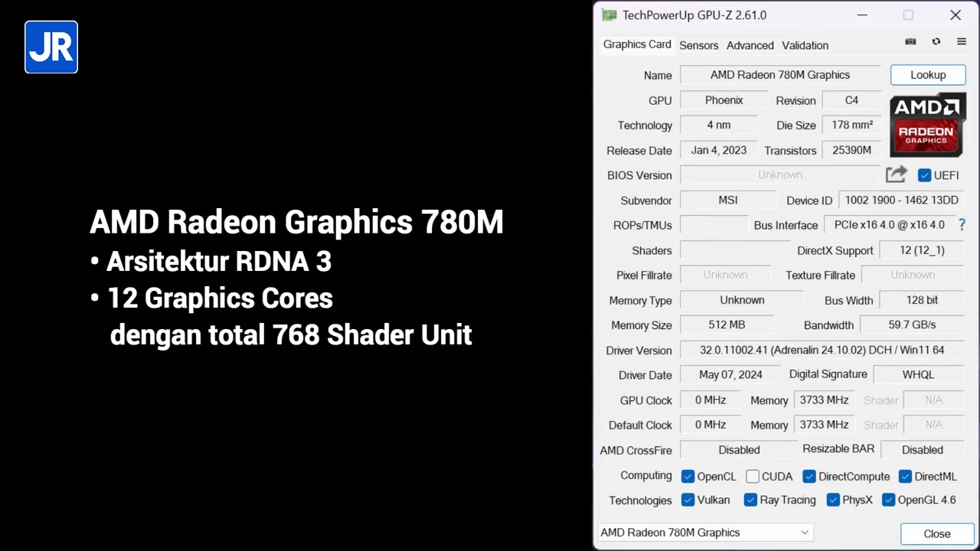Click DirectX Support 12 (12_1) field

922,250
